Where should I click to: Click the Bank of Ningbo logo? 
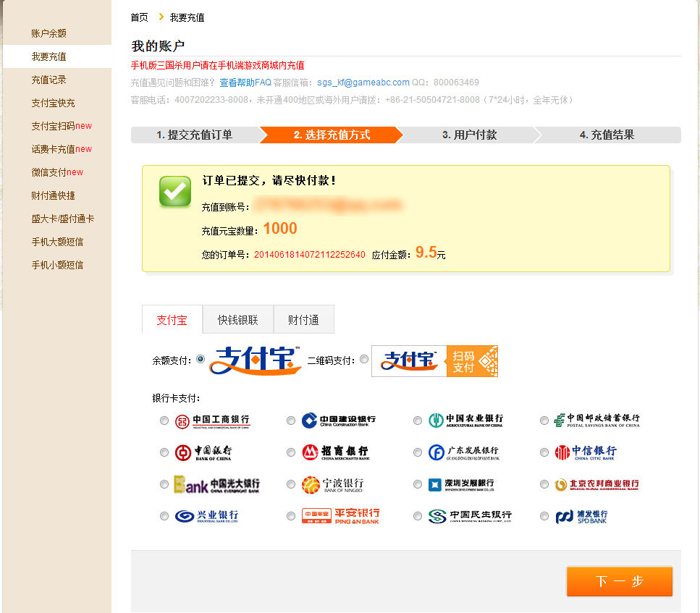333,484
